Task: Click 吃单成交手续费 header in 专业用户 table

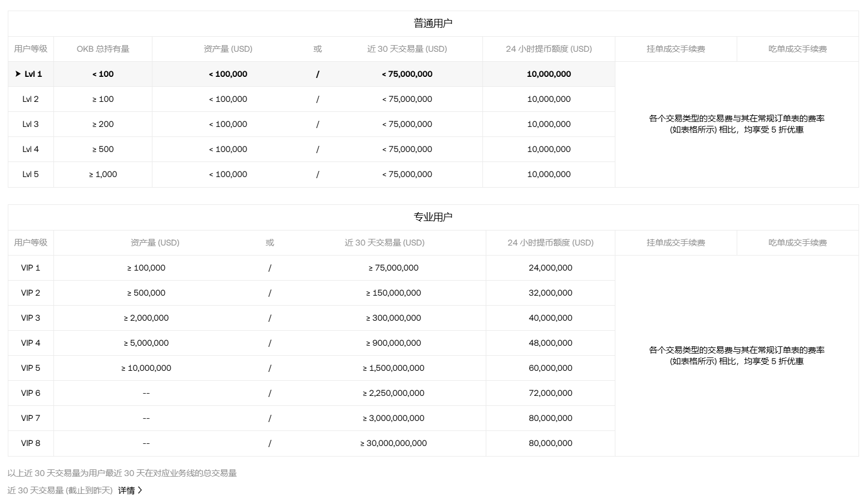Action: pyautogui.click(x=797, y=243)
